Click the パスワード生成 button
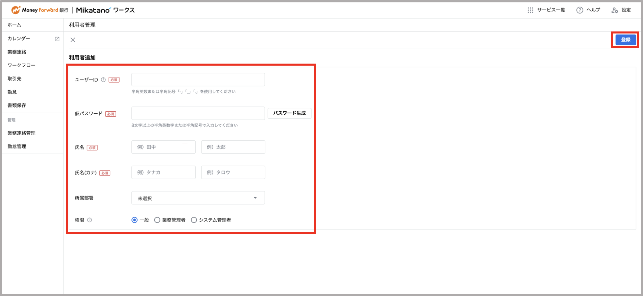 [289, 113]
